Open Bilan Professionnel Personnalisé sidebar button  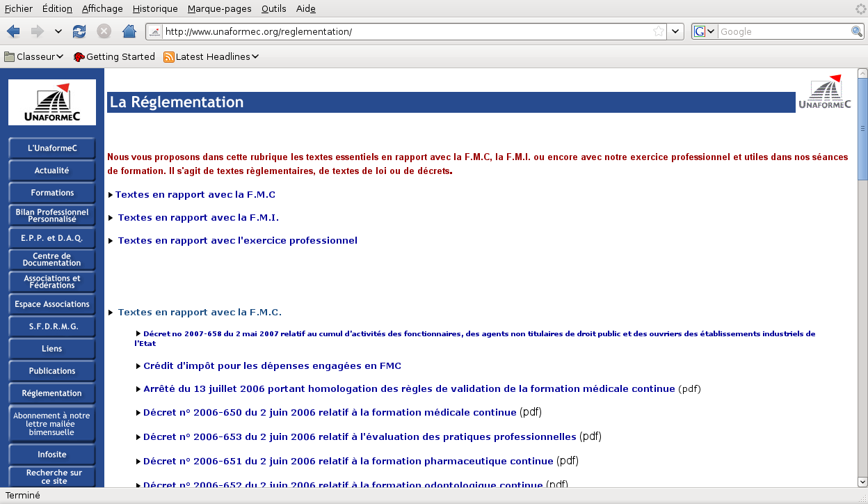coord(52,215)
